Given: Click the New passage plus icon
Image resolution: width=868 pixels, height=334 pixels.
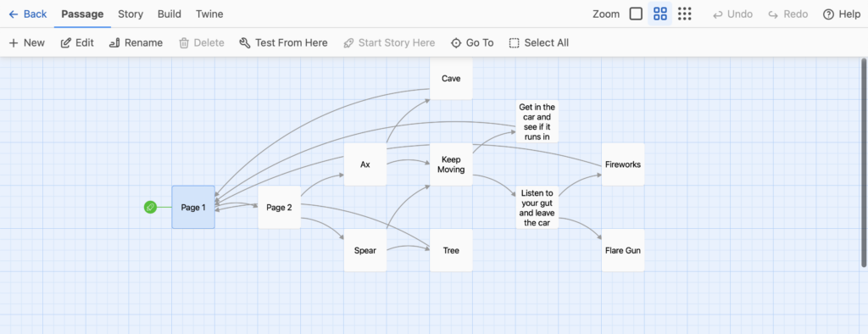Looking at the screenshot, I should pyautogui.click(x=14, y=42).
